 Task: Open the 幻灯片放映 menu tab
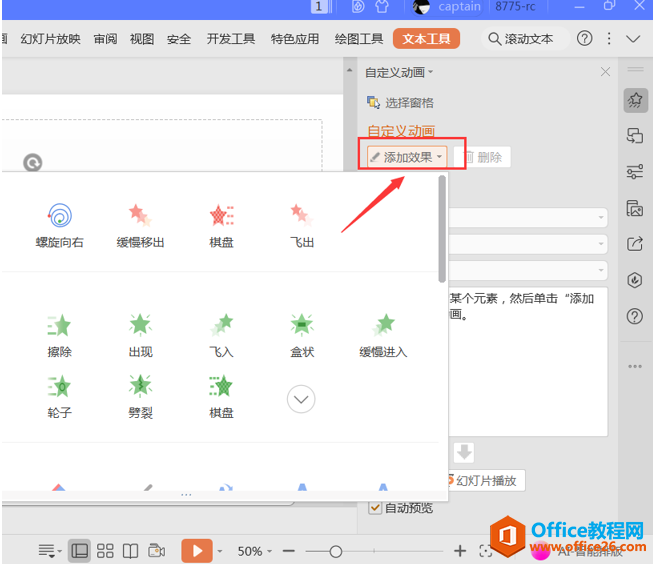(50, 39)
